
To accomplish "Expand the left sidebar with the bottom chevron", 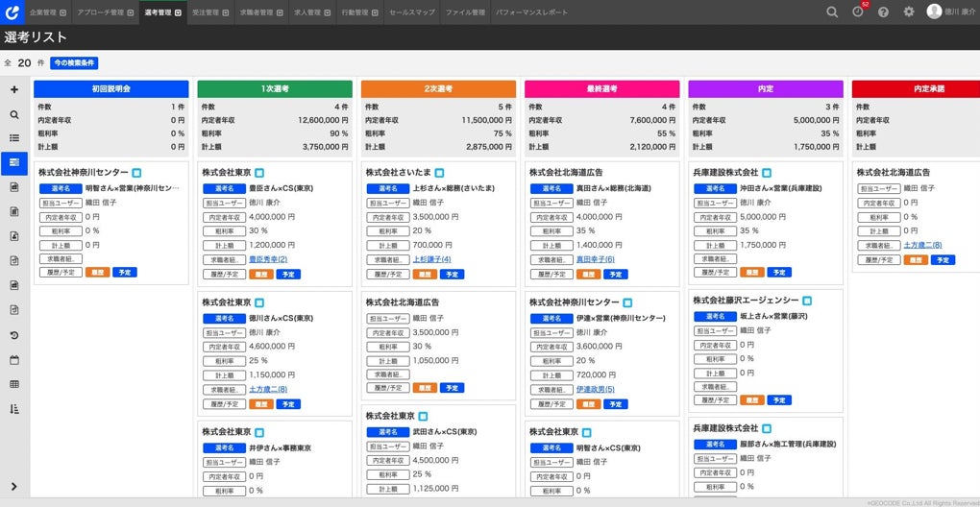I will [x=14, y=487].
